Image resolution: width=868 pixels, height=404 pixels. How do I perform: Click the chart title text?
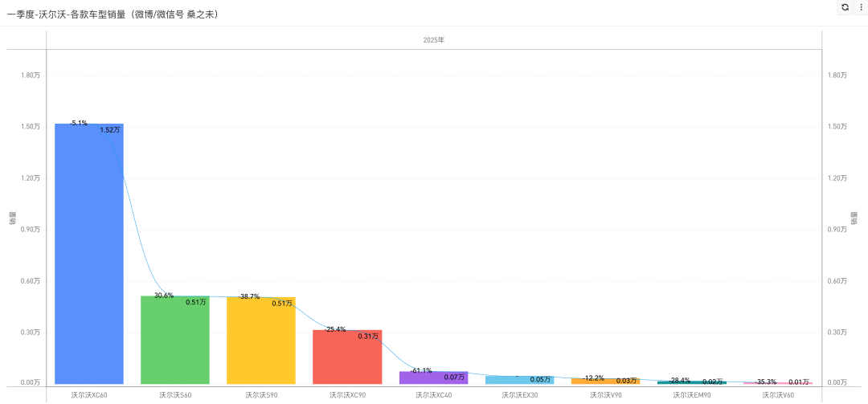(x=113, y=14)
